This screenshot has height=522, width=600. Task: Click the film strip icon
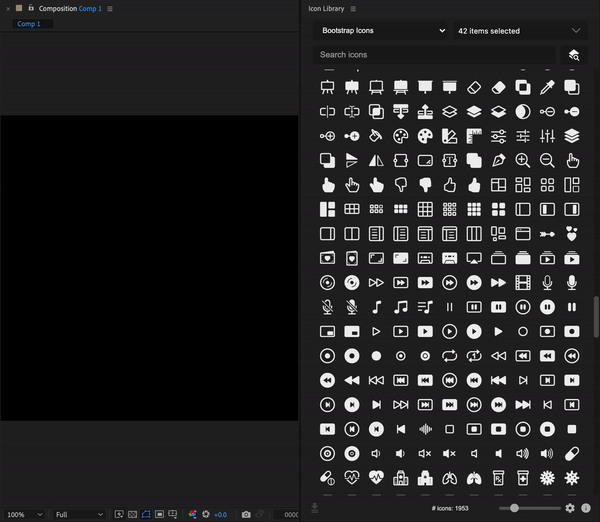click(523, 282)
